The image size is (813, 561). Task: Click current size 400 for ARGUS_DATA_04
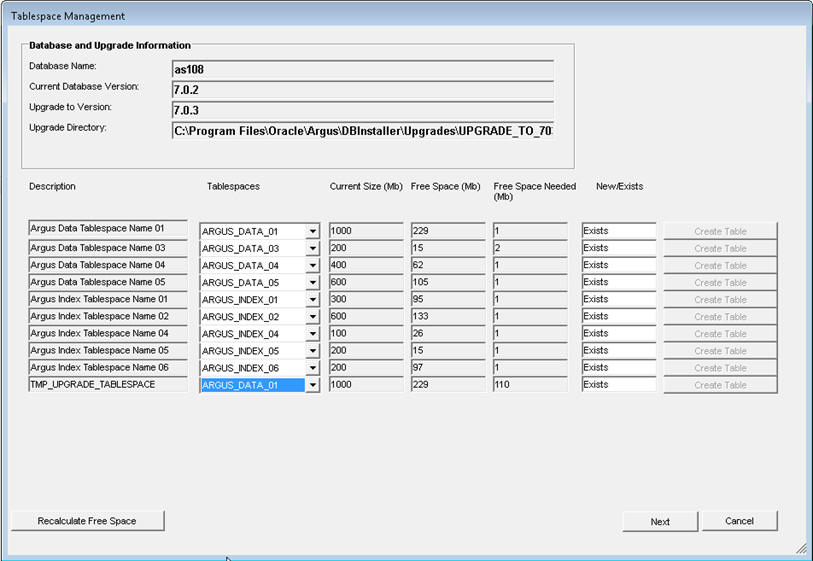click(366, 265)
